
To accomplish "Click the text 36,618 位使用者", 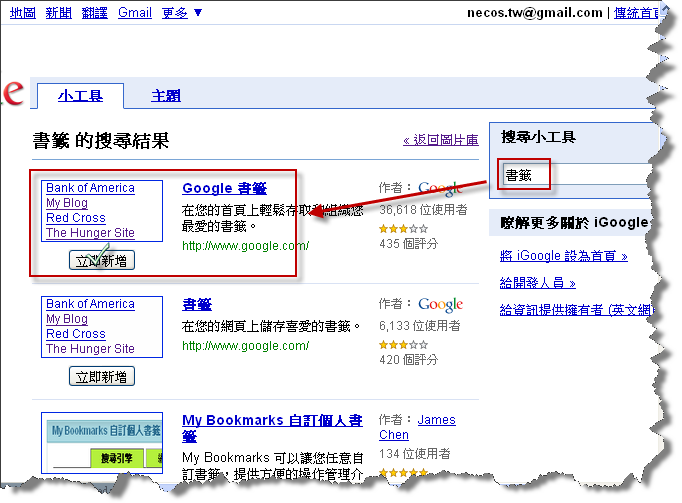I will pyautogui.click(x=423, y=210).
